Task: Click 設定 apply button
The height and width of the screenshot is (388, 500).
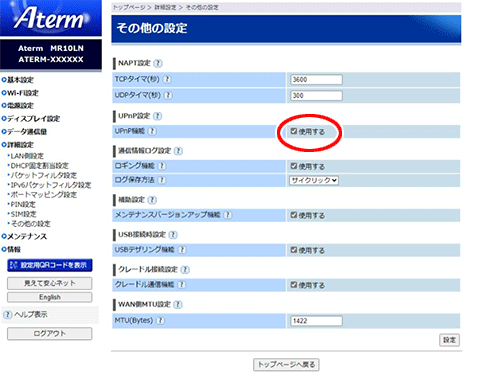Action: 449,340
